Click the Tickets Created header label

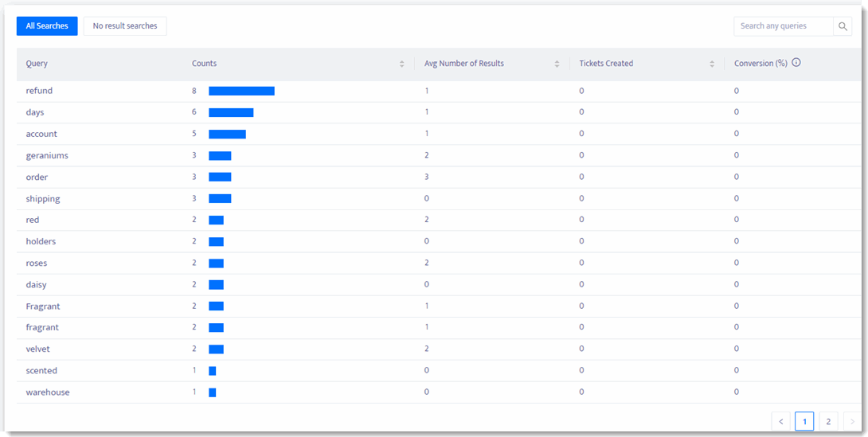pyautogui.click(x=606, y=64)
